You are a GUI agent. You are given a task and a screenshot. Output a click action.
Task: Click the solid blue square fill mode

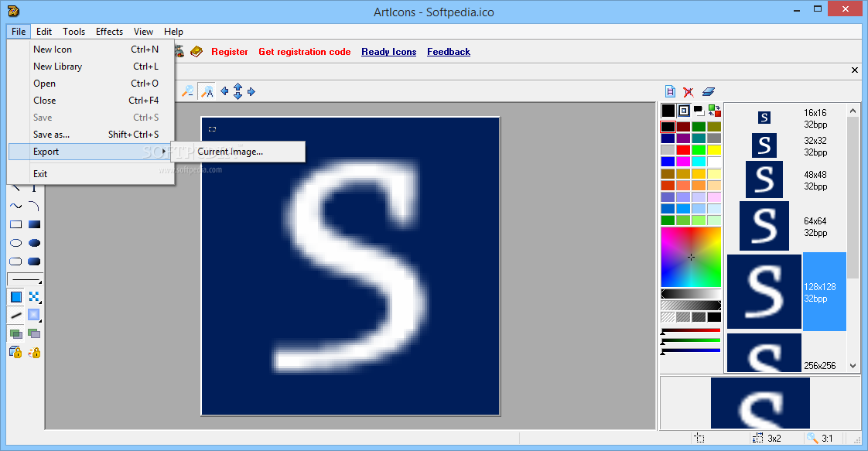pos(16,297)
